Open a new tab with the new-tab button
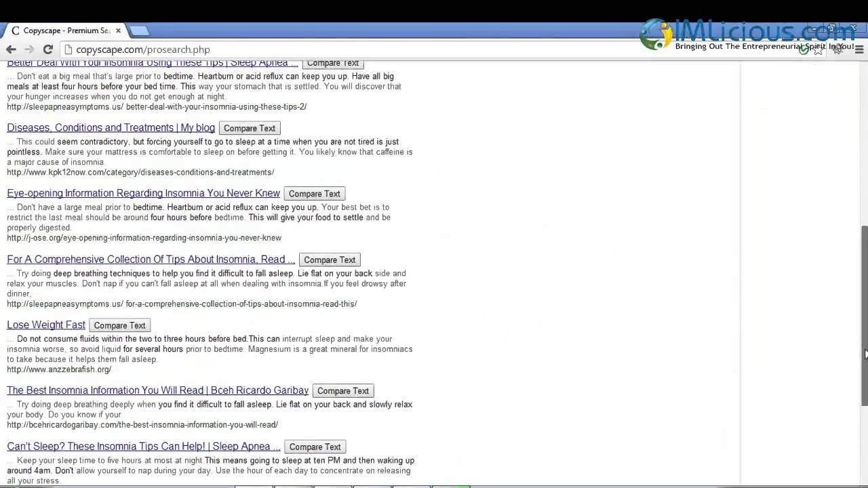This screenshot has height=488, width=868. [139, 30]
